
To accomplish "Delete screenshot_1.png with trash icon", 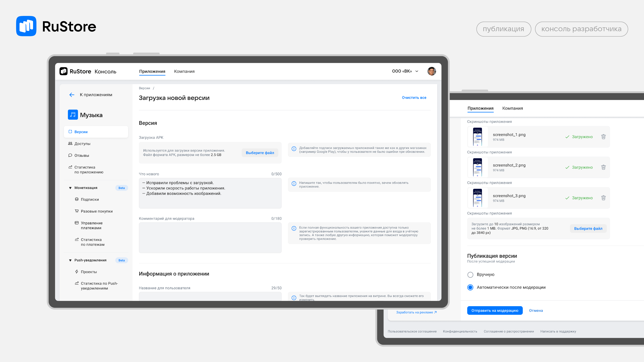I will click(603, 137).
